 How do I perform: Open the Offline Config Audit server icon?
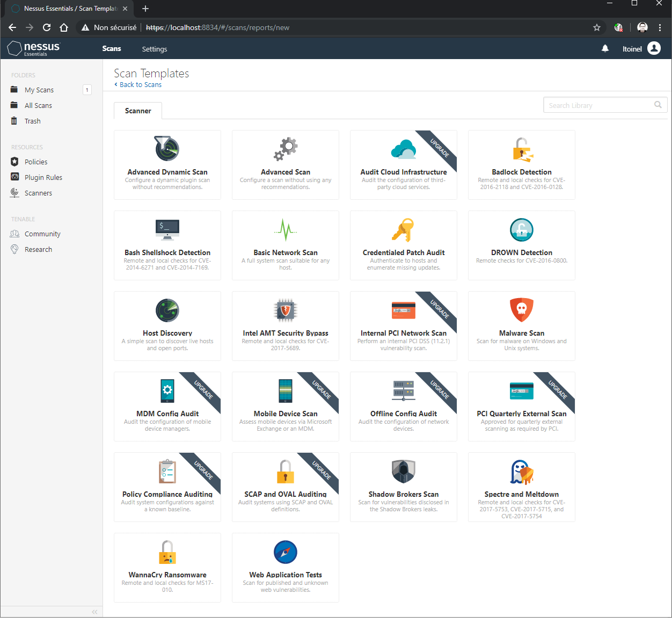[404, 391]
